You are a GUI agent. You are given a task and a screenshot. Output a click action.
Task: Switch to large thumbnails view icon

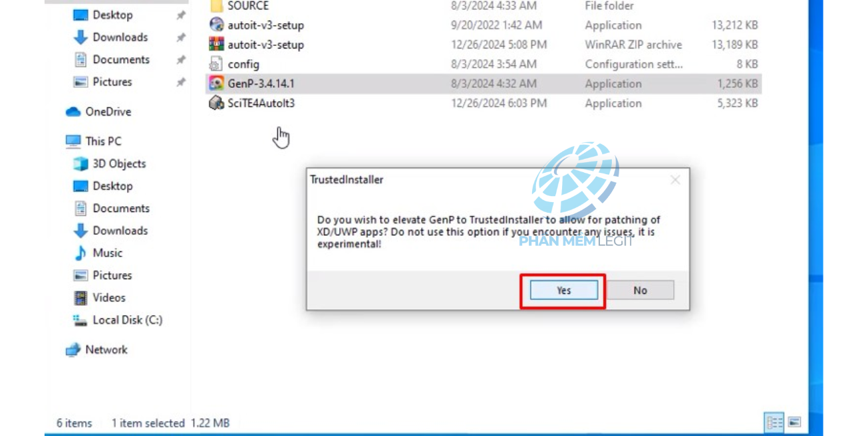(x=794, y=422)
